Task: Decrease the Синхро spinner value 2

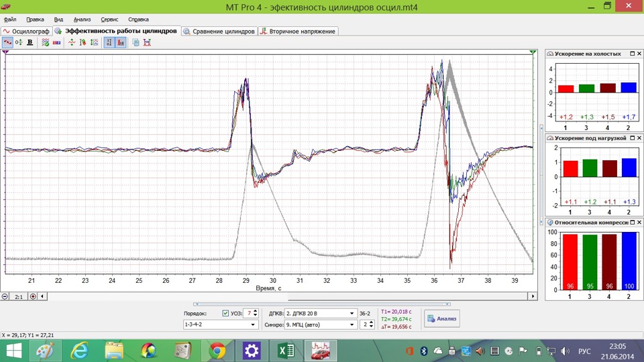Action: 371,326
